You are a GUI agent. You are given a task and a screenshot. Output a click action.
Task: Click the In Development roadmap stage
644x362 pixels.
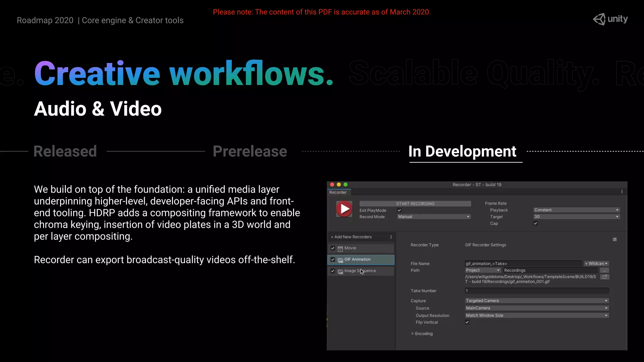(462, 151)
